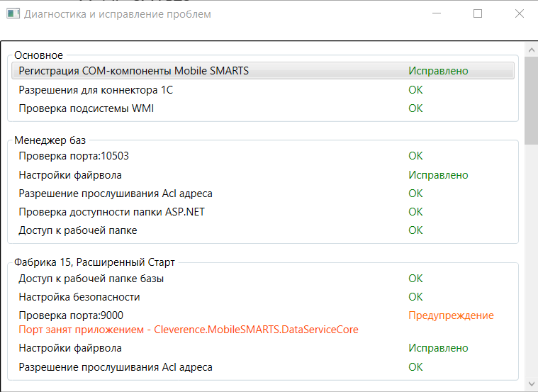Select the Настройка безопасности row
The width and height of the screenshot is (538, 392).
(x=263, y=297)
